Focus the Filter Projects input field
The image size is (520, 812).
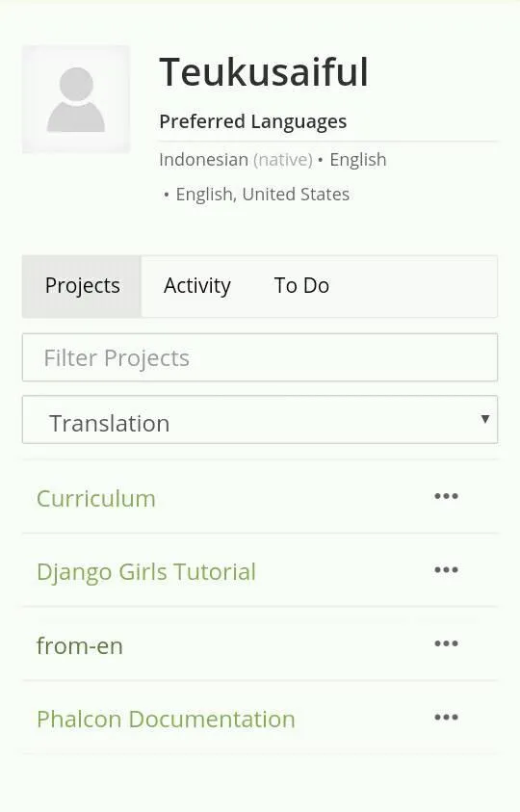point(260,358)
